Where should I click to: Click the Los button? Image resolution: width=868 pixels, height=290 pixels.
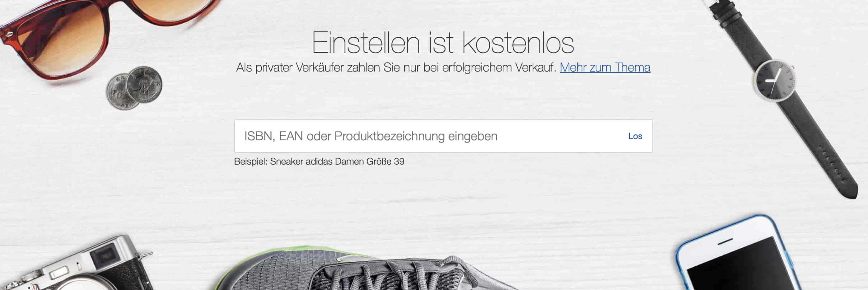(x=635, y=136)
